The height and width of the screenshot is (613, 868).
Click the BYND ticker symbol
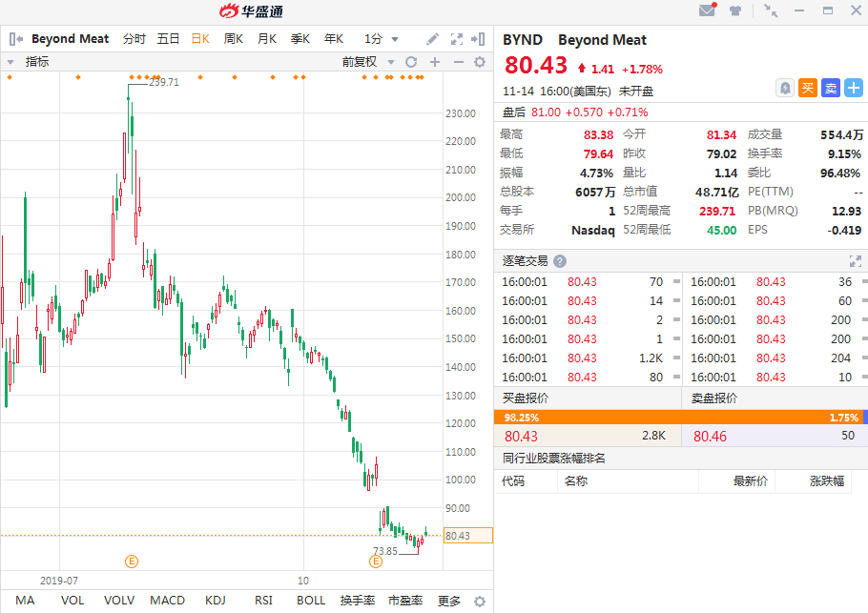coord(523,40)
